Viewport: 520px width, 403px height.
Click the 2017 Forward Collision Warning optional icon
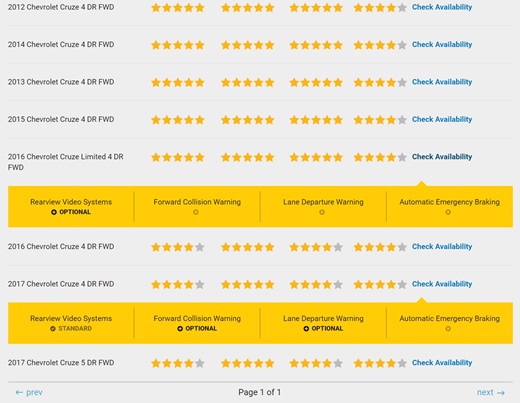[180, 329]
